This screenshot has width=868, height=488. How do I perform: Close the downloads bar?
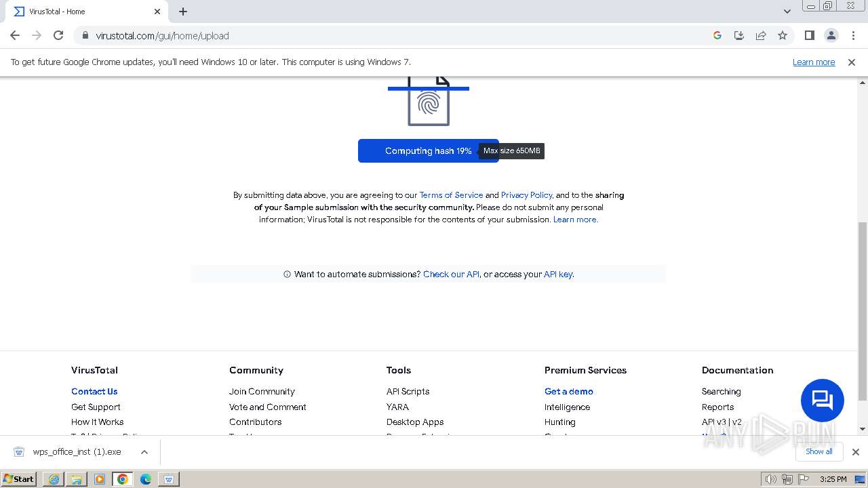tap(855, 451)
